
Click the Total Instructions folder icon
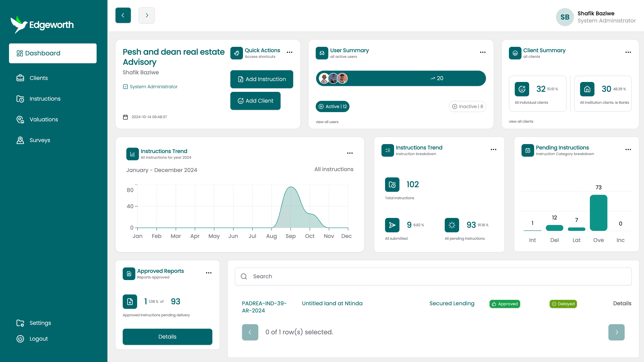coord(392,185)
